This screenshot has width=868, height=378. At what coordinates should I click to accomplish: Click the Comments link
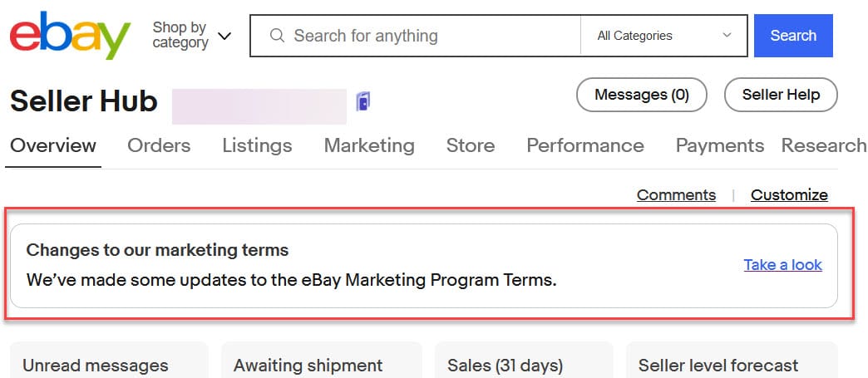click(676, 195)
